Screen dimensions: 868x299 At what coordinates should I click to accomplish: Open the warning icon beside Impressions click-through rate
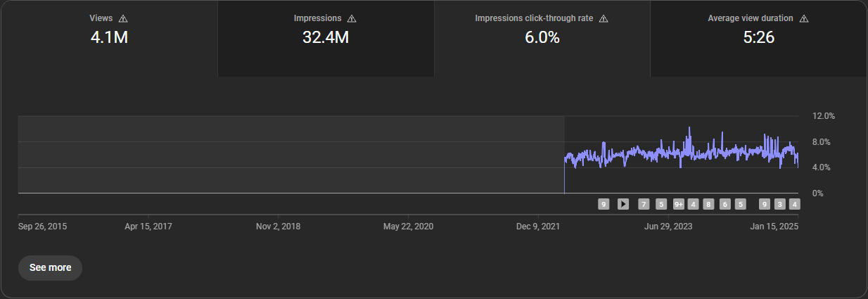tap(604, 18)
